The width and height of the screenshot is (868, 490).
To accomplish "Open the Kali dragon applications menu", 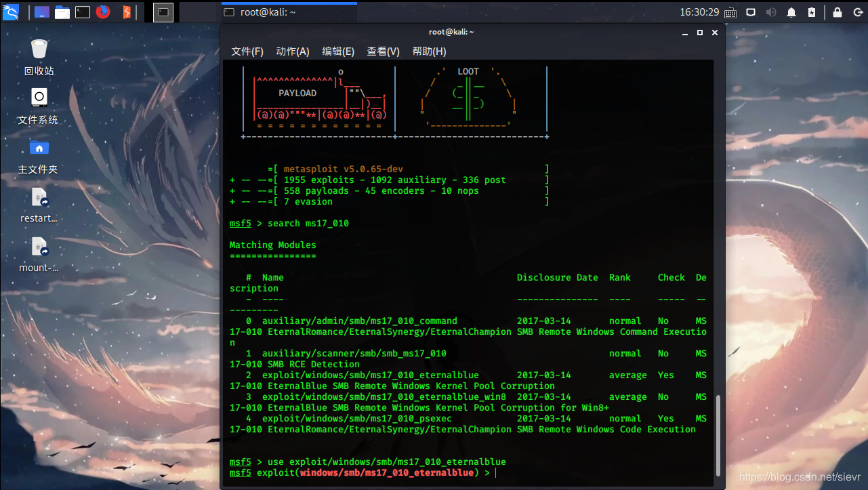I will pyautogui.click(x=11, y=12).
